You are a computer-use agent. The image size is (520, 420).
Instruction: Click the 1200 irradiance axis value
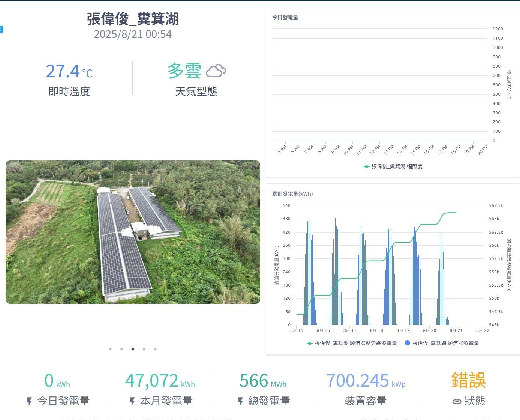coord(498,29)
